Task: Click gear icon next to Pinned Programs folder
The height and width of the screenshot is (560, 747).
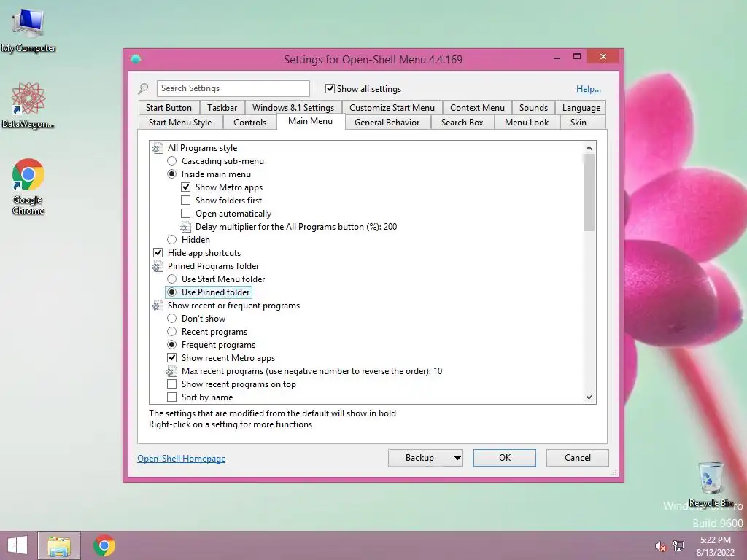Action: click(x=158, y=267)
